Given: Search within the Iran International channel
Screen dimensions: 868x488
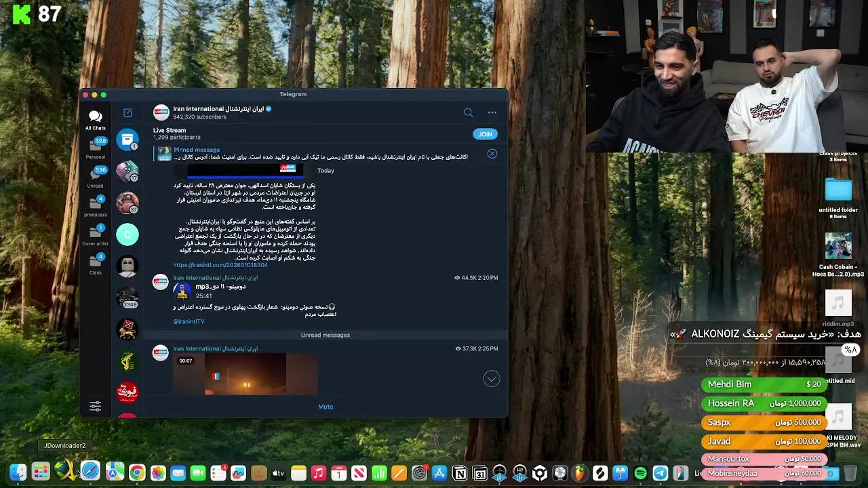Looking at the screenshot, I should point(468,113).
